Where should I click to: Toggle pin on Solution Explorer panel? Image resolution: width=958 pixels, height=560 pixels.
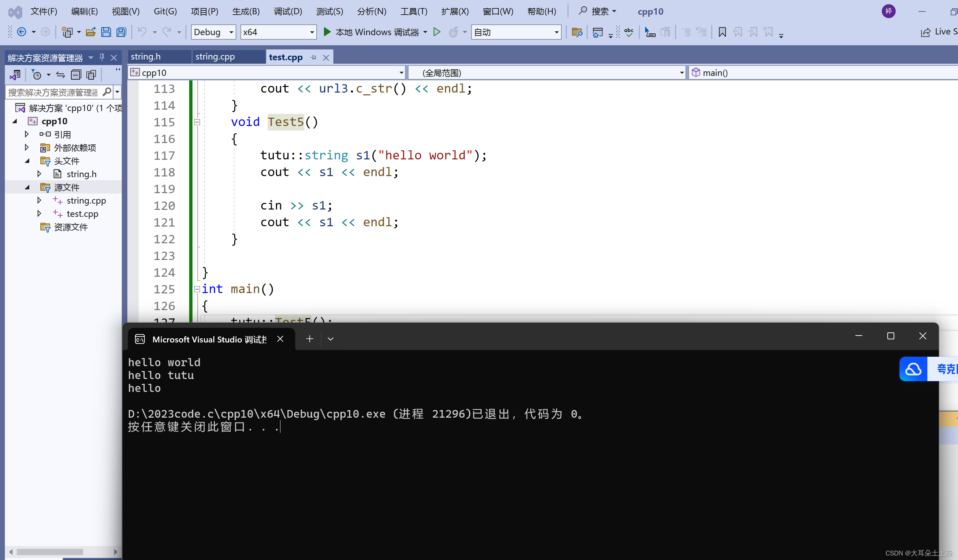pos(102,57)
